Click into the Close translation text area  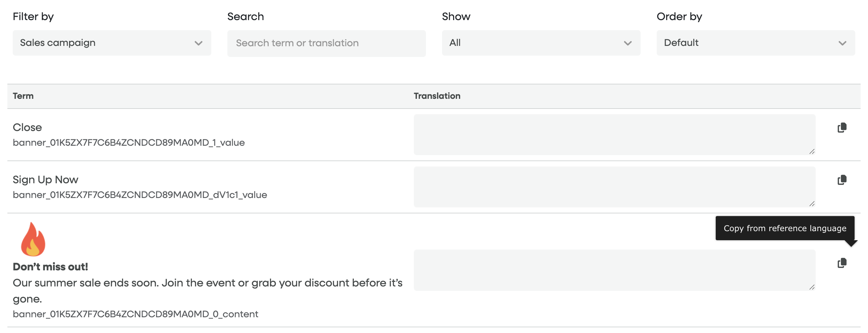click(614, 135)
